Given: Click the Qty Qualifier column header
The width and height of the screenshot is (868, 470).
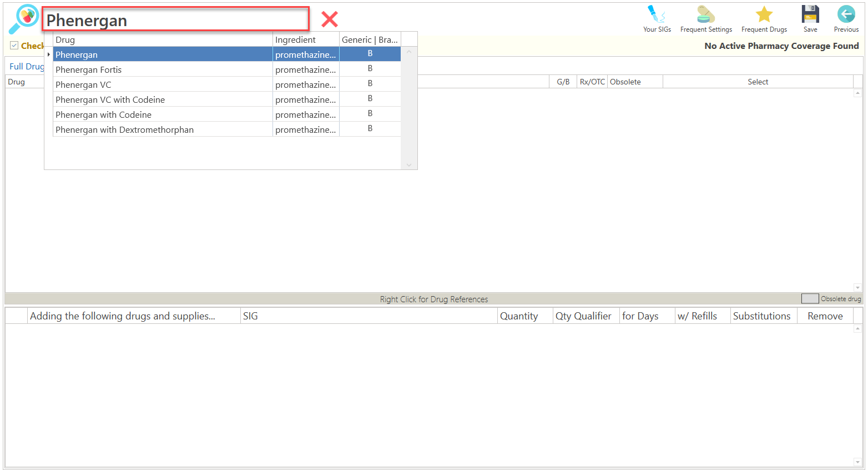Looking at the screenshot, I should (x=586, y=316).
